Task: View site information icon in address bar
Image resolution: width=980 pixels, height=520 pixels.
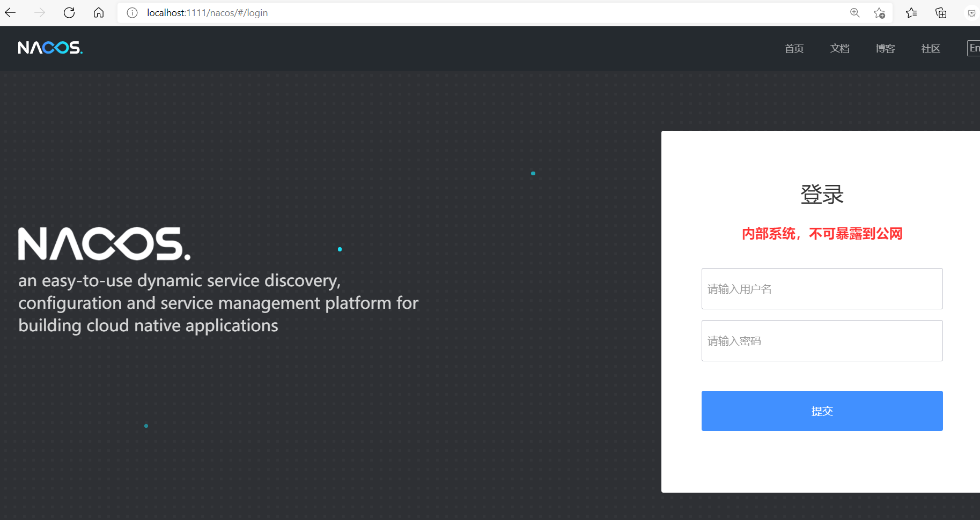Action: pyautogui.click(x=132, y=13)
